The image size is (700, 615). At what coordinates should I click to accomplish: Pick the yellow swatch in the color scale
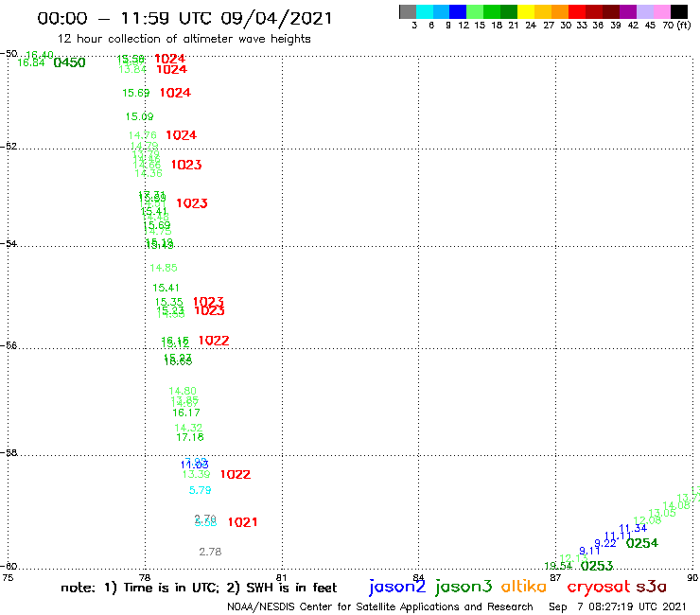coord(526,11)
